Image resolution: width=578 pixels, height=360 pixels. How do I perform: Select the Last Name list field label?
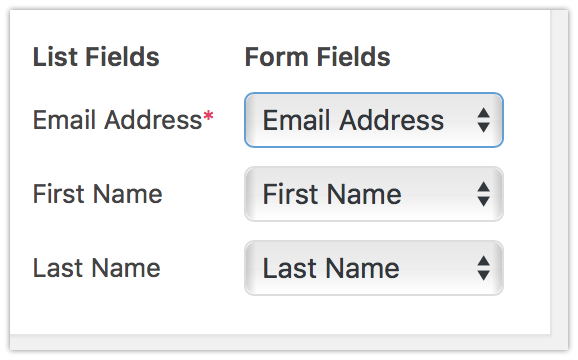(97, 268)
